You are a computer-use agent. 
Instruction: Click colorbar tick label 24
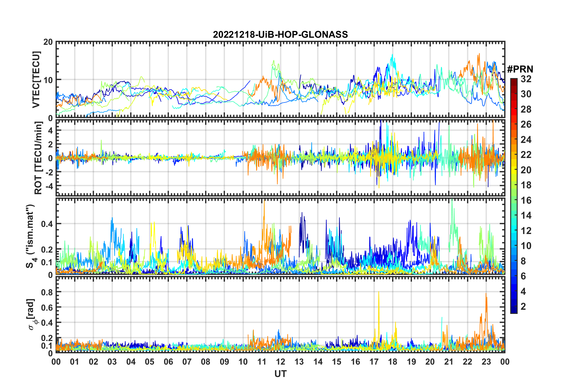(x=526, y=140)
